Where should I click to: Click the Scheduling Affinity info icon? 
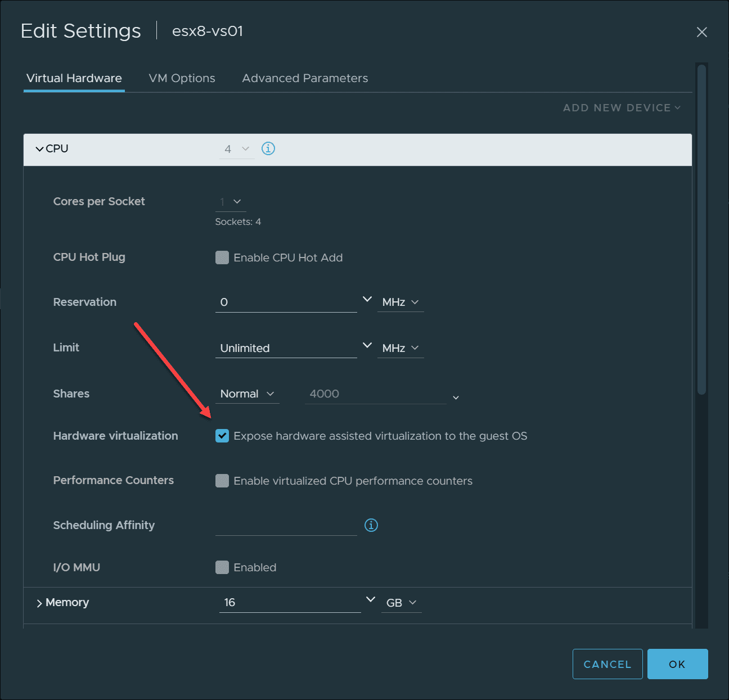(x=371, y=525)
